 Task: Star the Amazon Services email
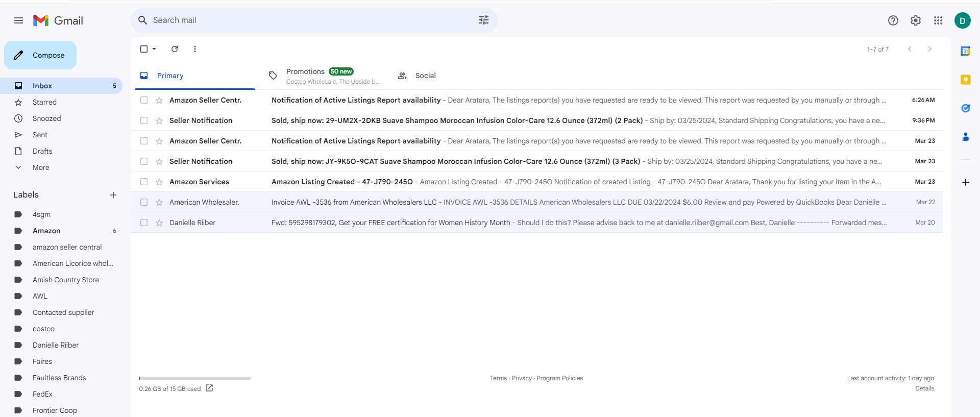[x=159, y=182]
